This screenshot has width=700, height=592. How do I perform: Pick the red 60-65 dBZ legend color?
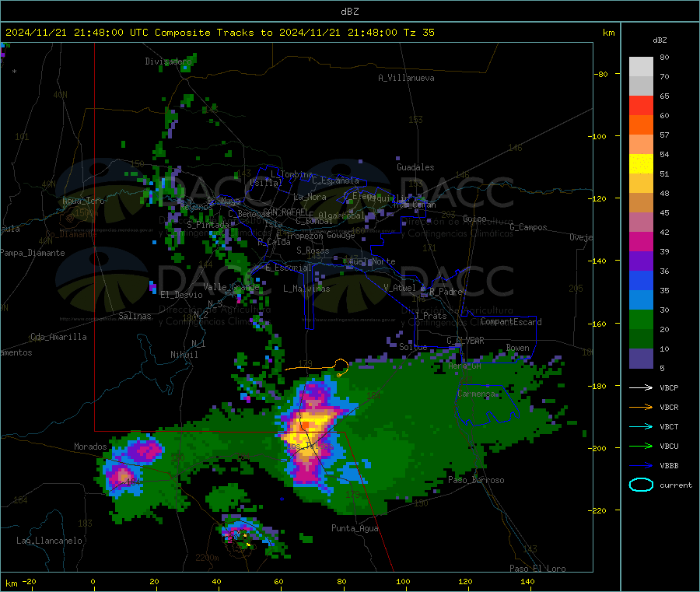[x=641, y=105]
